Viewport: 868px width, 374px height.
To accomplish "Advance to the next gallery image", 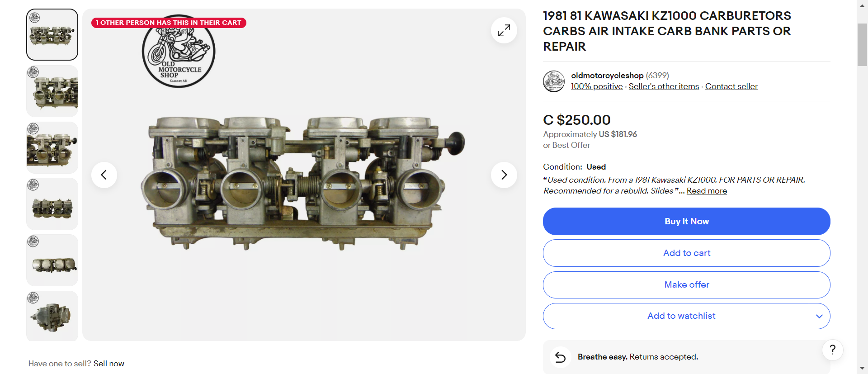I will tap(504, 175).
